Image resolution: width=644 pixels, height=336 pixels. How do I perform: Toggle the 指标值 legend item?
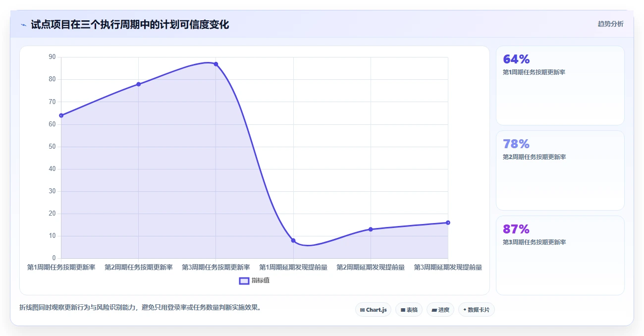[x=254, y=280]
